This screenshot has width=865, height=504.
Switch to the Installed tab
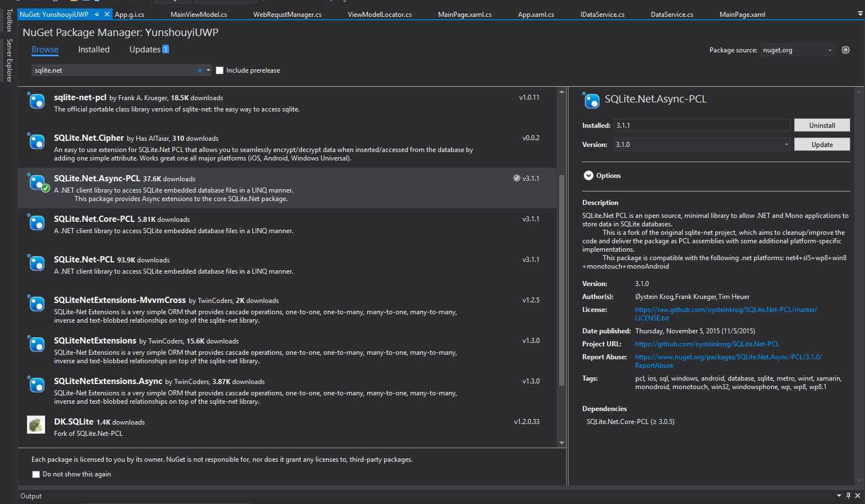pyautogui.click(x=94, y=50)
